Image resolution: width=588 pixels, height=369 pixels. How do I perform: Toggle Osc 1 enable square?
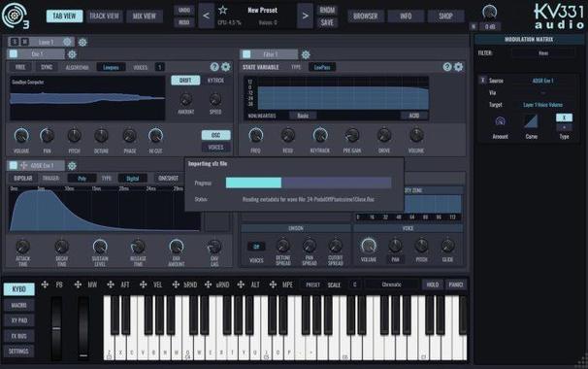(14, 53)
